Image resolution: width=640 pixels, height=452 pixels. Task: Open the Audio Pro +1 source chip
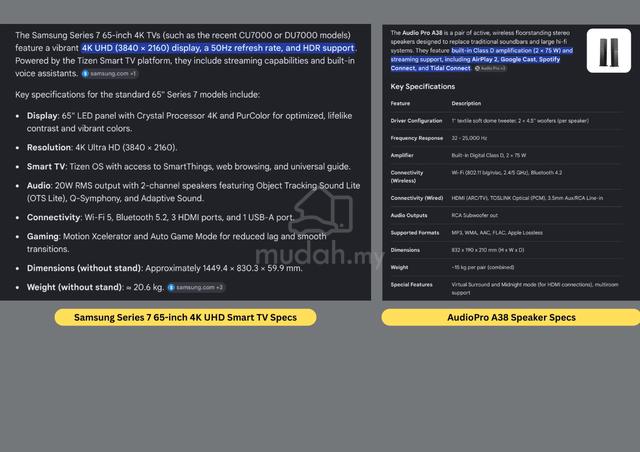click(490, 68)
